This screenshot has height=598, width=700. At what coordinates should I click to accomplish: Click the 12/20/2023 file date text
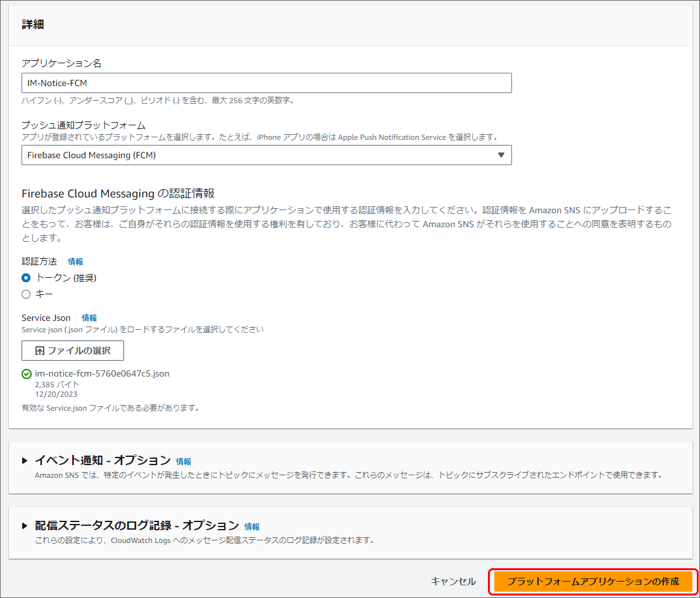coord(56,394)
